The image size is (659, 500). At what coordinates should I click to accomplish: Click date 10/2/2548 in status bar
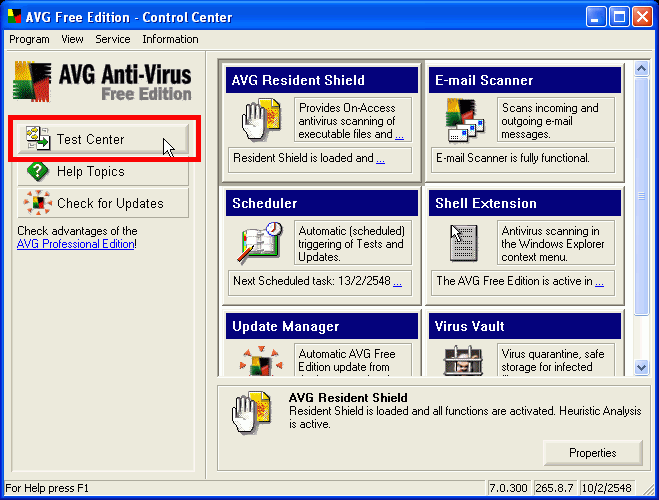606,488
